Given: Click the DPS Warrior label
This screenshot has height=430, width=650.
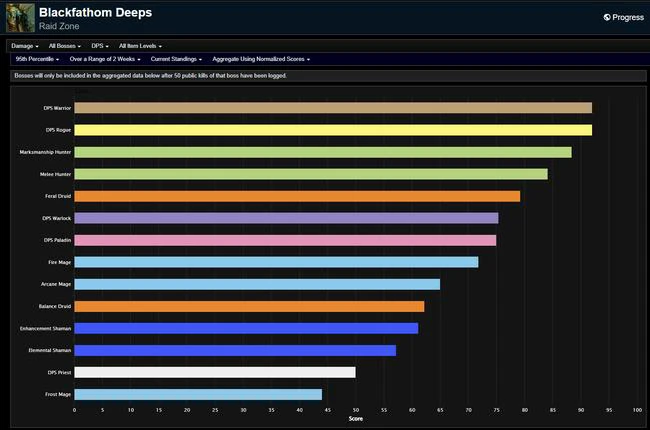Looking at the screenshot, I should click(x=57, y=108).
